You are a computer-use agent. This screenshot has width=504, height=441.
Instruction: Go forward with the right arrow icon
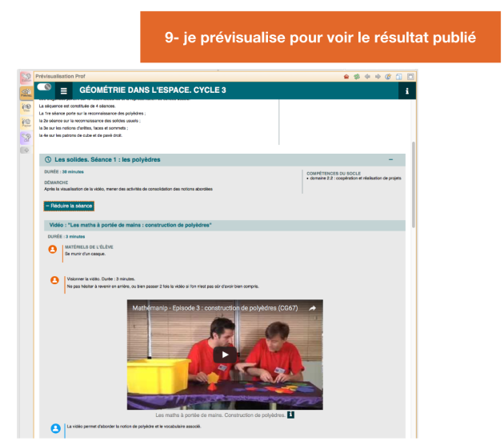pyautogui.click(x=378, y=76)
